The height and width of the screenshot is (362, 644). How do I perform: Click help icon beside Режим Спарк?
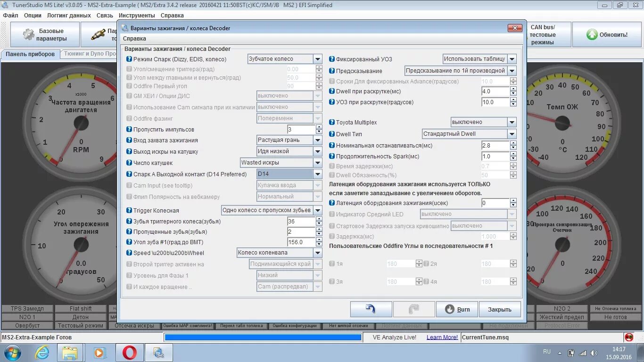click(x=129, y=59)
